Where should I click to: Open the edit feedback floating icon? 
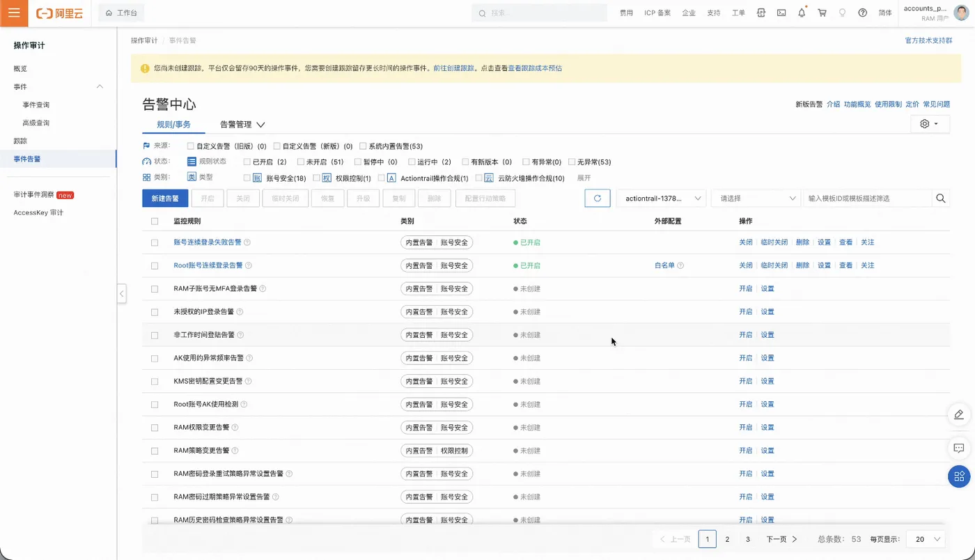959,415
